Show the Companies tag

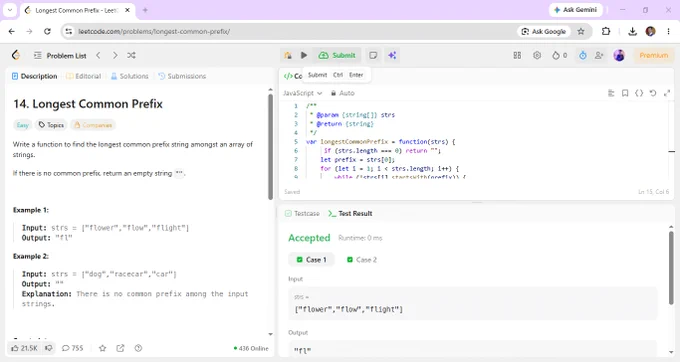(x=93, y=125)
